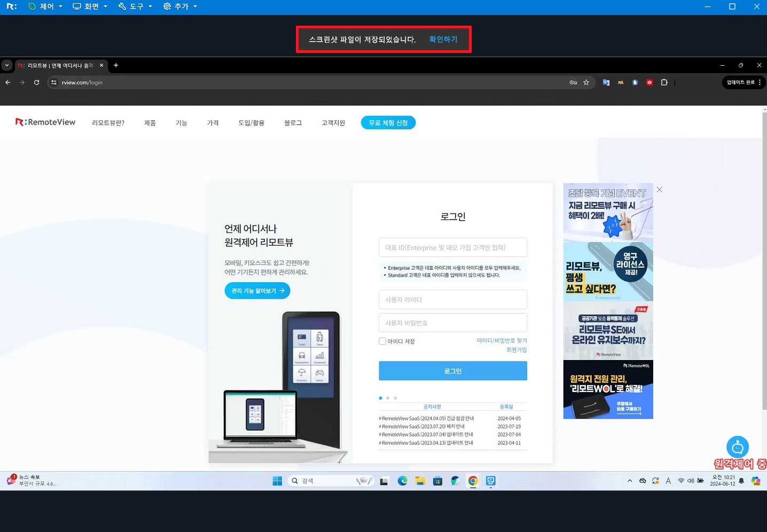The width and height of the screenshot is (767, 532).
Task: Open the 추가 extras menu dropdown
Action: [180, 6]
